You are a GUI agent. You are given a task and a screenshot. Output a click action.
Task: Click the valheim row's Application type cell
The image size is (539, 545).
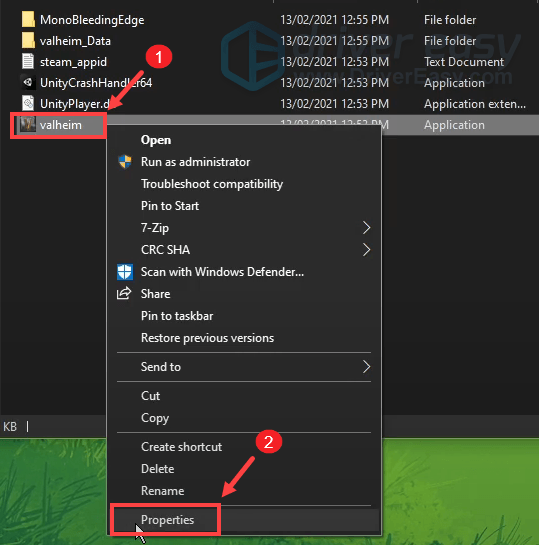tap(454, 125)
